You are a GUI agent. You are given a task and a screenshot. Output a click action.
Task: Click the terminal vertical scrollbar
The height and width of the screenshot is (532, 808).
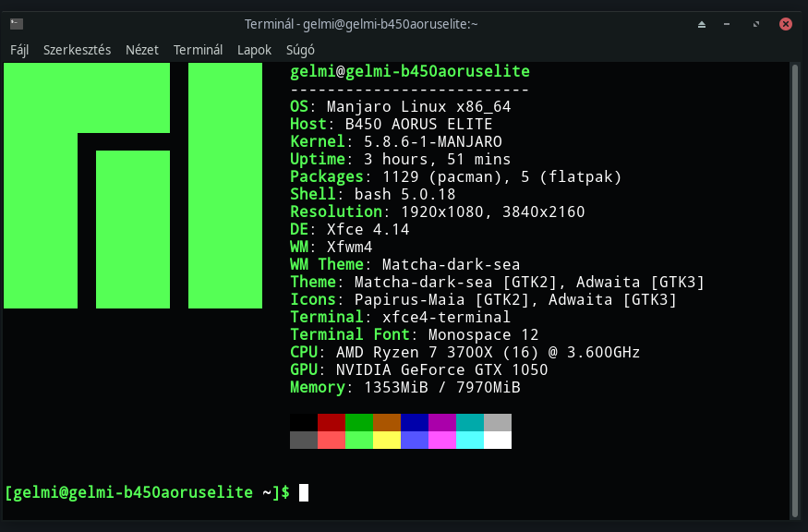tap(794, 291)
